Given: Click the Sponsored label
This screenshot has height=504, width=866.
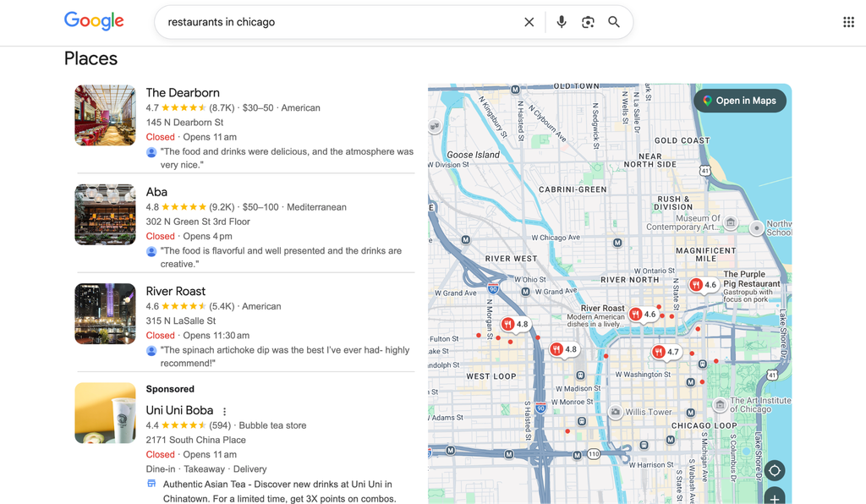Looking at the screenshot, I should click(x=170, y=389).
